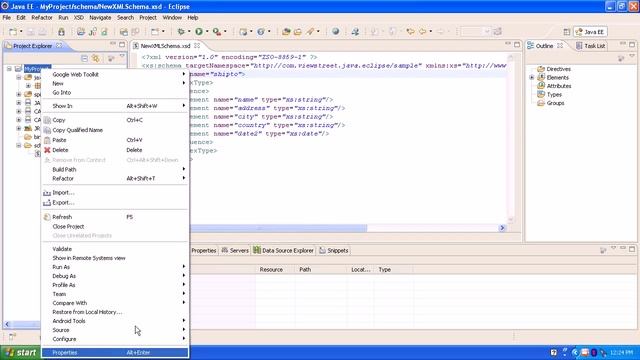The width and height of the screenshot is (640, 360).
Task: Switch to the Data Source Explorer tab
Action: click(283, 250)
